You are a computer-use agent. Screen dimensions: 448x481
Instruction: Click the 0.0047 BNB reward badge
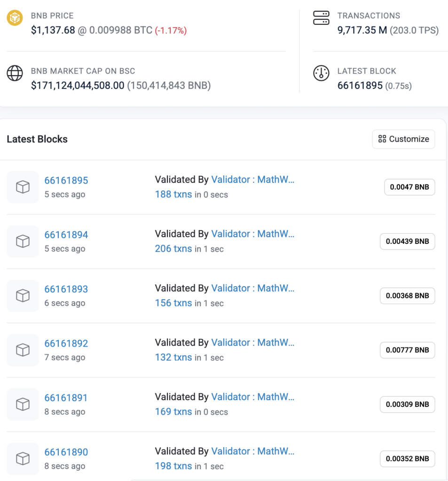[x=409, y=187]
